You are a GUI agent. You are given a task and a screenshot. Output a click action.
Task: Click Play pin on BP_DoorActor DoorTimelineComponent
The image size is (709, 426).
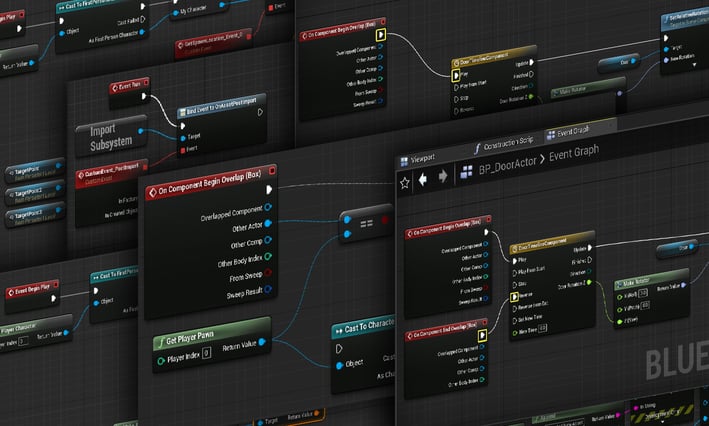pyautogui.click(x=515, y=260)
